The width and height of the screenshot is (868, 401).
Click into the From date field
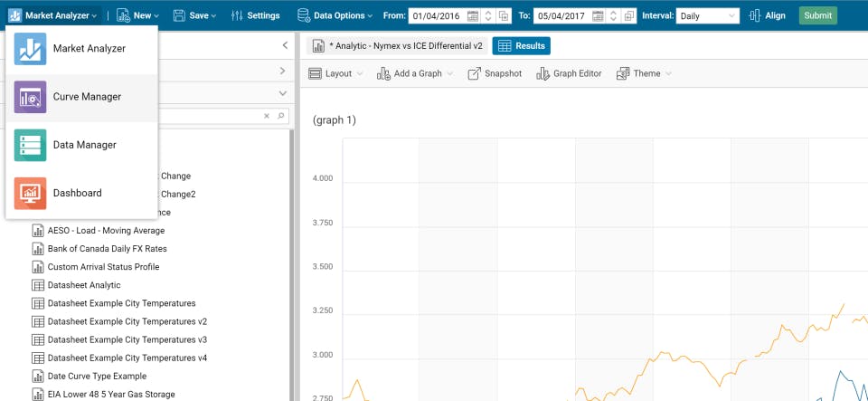(x=438, y=15)
